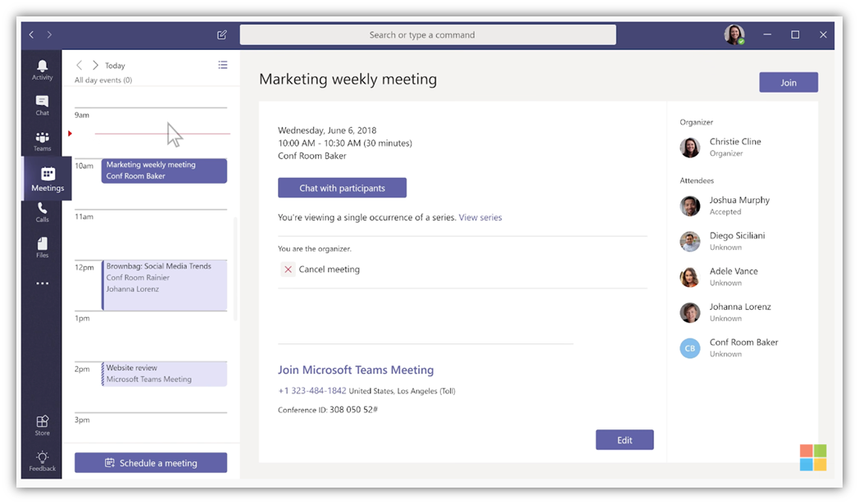859x504 pixels.
Task: Open the Files section
Action: pyautogui.click(x=42, y=247)
